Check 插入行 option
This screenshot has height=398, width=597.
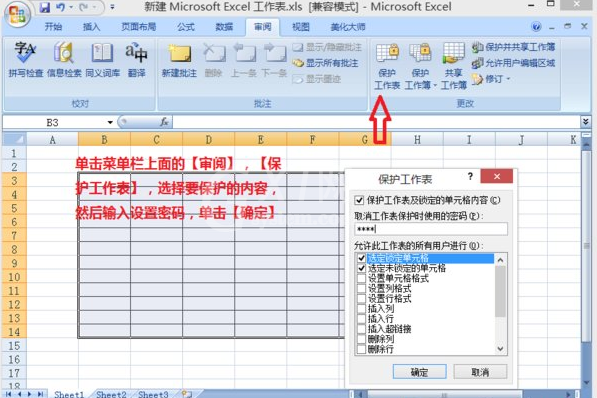(x=361, y=319)
